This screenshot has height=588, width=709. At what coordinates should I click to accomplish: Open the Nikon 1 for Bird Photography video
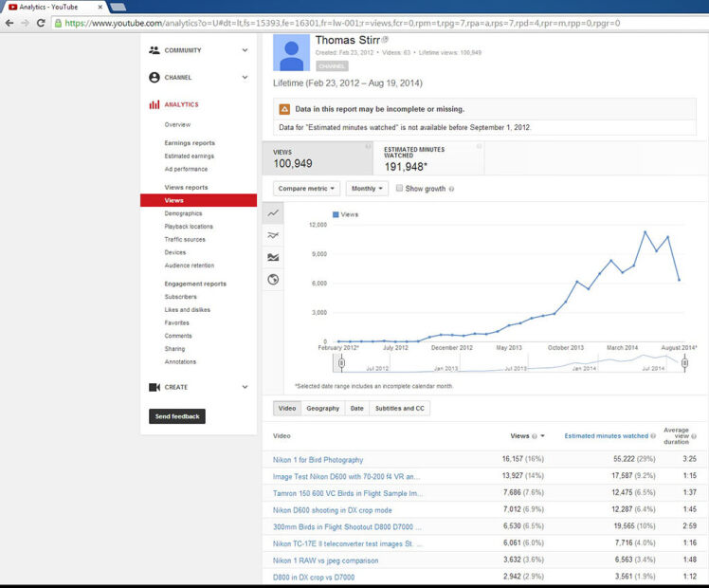[x=318, y=460]
